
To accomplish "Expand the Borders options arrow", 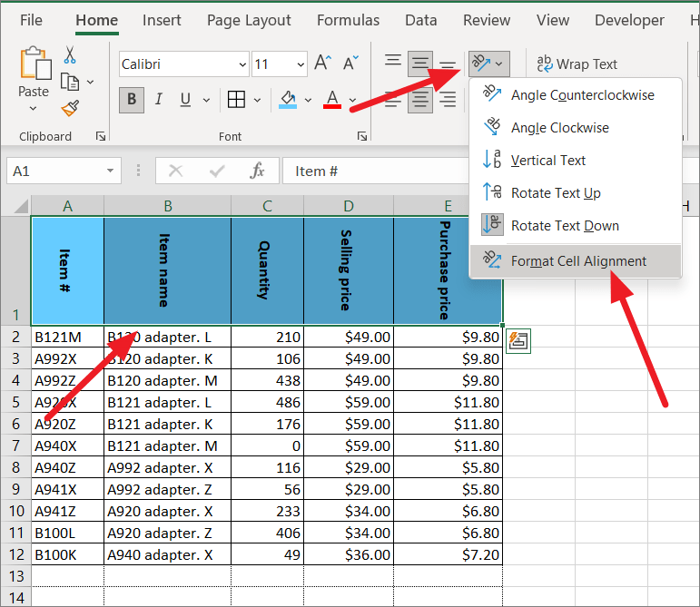I will [x=257, y=100].
